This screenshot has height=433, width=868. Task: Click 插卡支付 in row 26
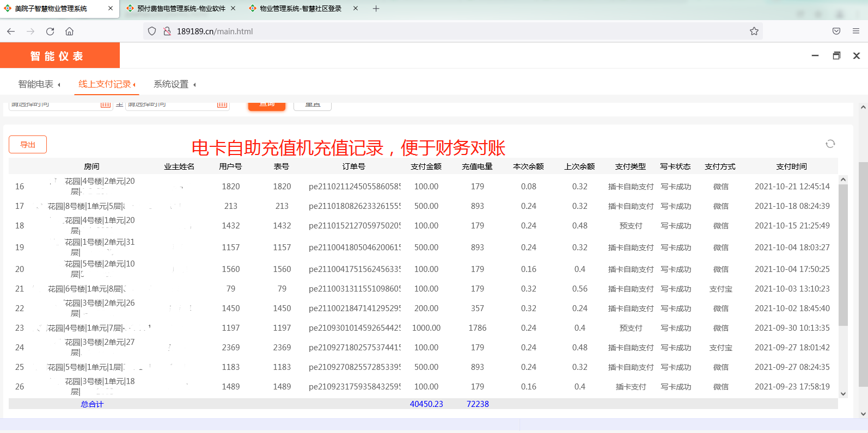click(631, 387)
